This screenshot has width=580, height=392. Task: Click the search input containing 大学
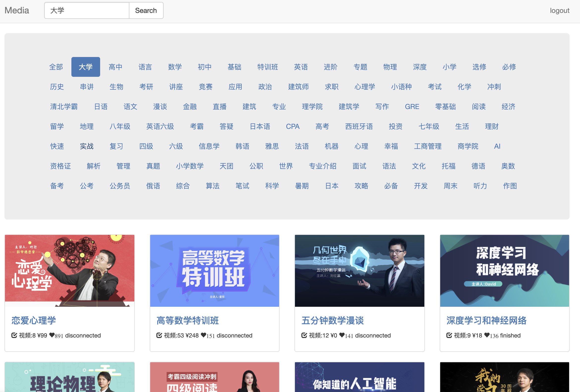click(x=87, y=10)
